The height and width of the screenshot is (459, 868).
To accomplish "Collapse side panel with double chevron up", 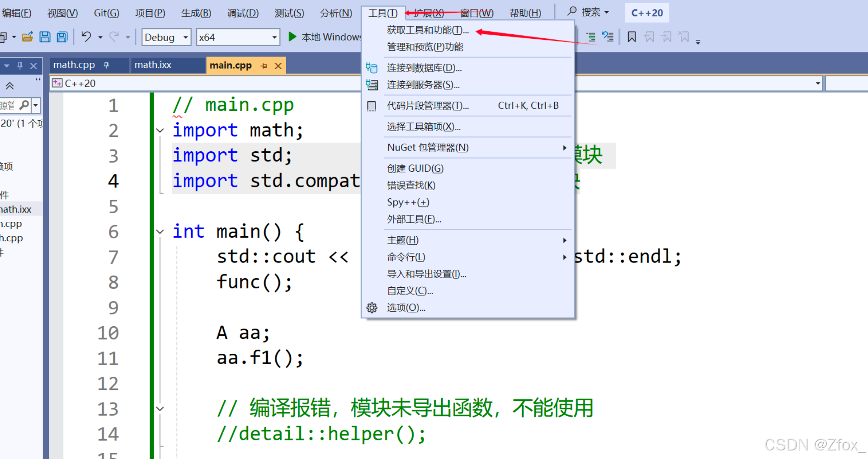I will click(x=9, y=85).
